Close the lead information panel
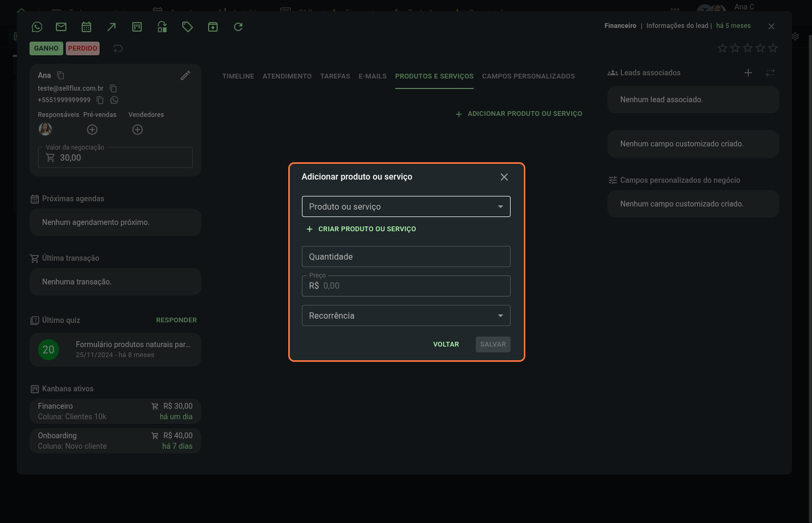This screenshot has height=523, width=812. 771,26
